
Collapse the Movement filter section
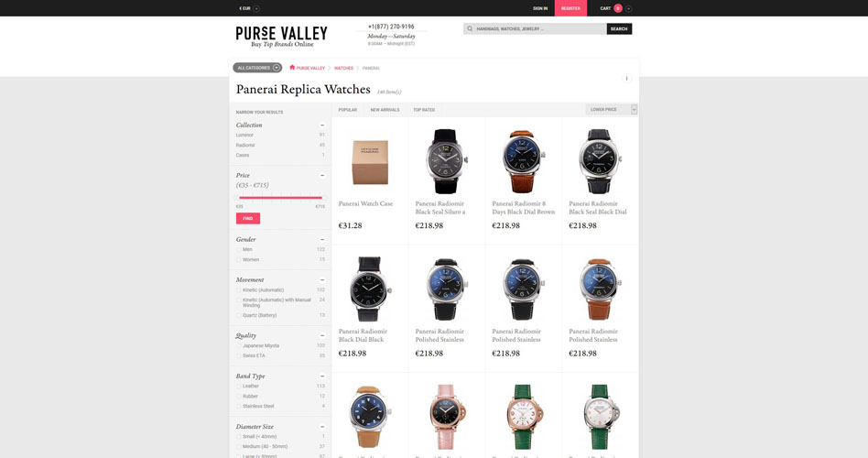(x=322, y=280)
